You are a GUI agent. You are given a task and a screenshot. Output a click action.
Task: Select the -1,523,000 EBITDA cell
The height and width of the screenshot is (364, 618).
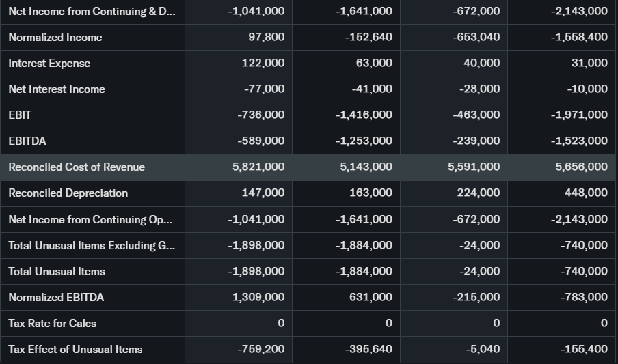[578, 141]
